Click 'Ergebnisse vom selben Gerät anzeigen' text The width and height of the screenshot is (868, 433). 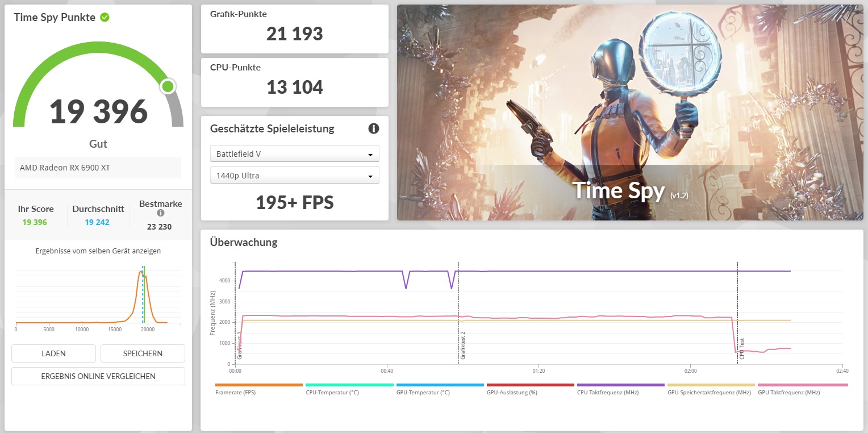coord(98,251)
